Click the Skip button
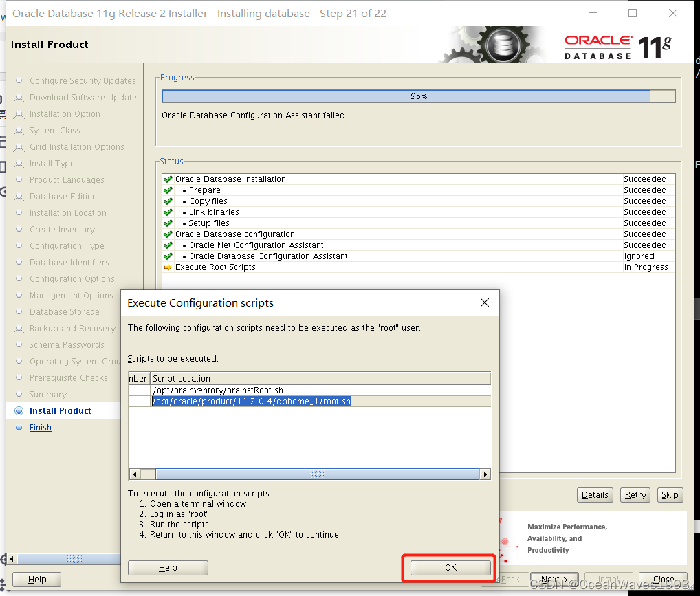700x596 pixels. click(670, 495)
